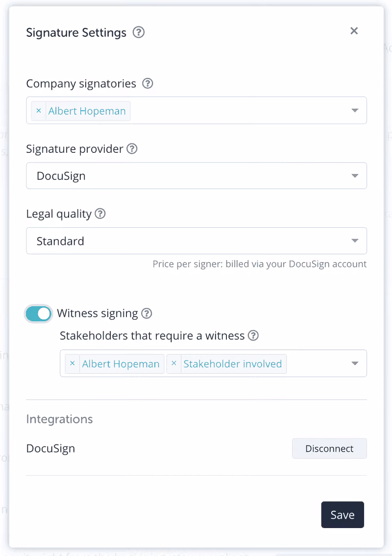Click the Stakeholder involved tag label
Viewport: 392px width, 556px height.
[x=233, y=364]
